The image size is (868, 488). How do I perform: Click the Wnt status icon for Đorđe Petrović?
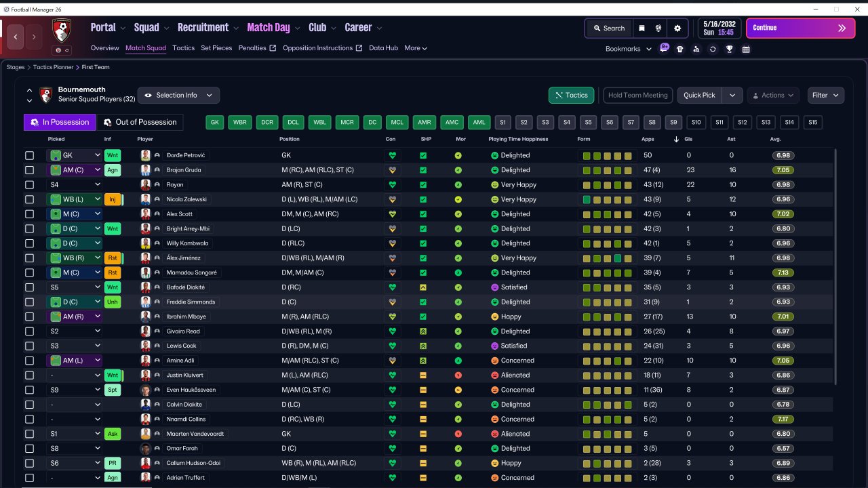coord(113,155)
